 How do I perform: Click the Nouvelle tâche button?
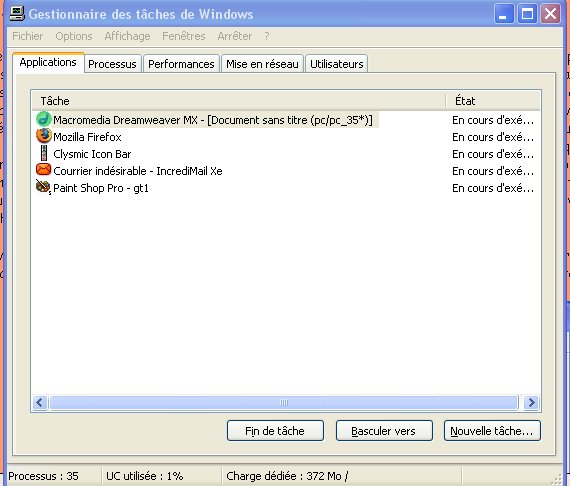coord(492,431)
